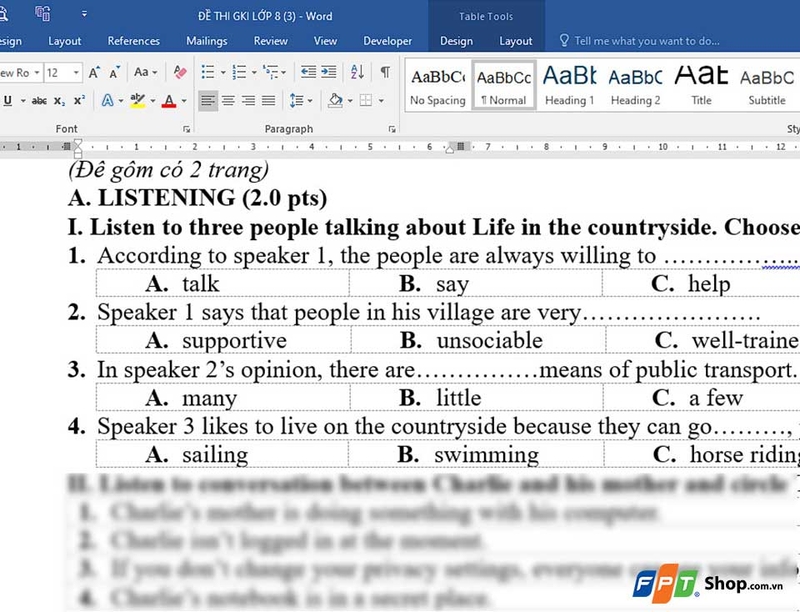Click the Increase Indent icon
The width and height of the screenshot is (800, 612).
point(329,72)
